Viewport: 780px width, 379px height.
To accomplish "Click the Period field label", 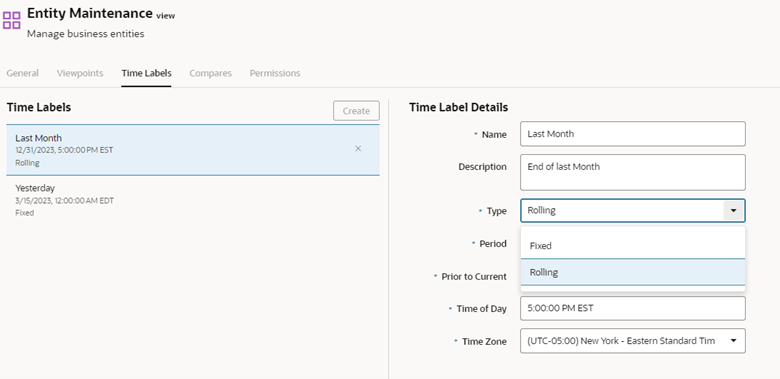I will pos(492,244).
